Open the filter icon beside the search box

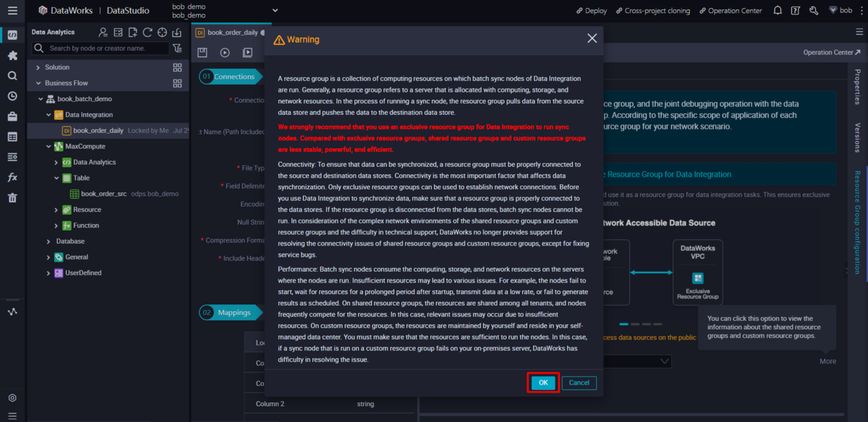pyautogui.click(x=177, y=48)
